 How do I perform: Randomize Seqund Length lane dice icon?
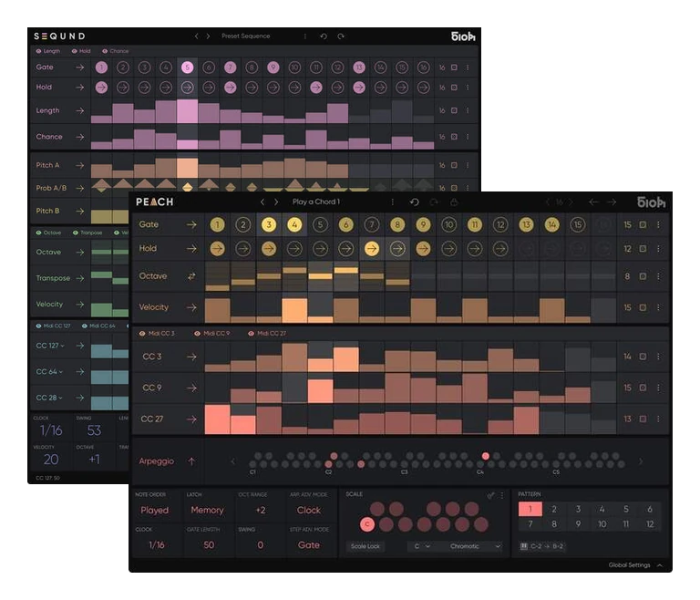pos(454,110)
